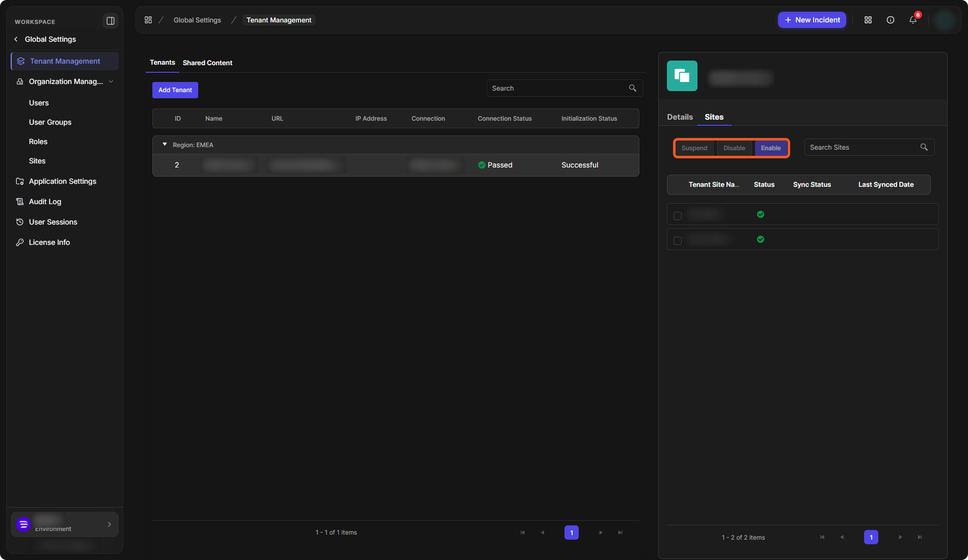Open notifications bell icon
This screenshot has width=968, height=560.
913,20
